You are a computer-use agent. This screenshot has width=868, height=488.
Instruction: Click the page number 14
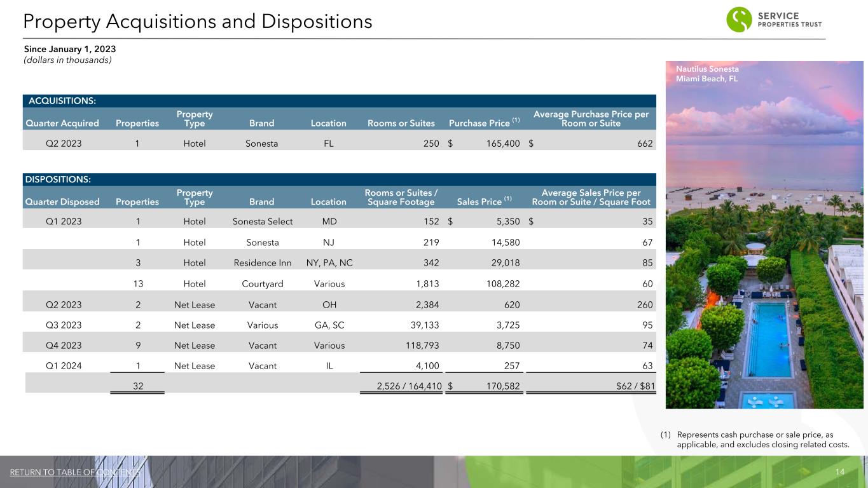point(839,472)
